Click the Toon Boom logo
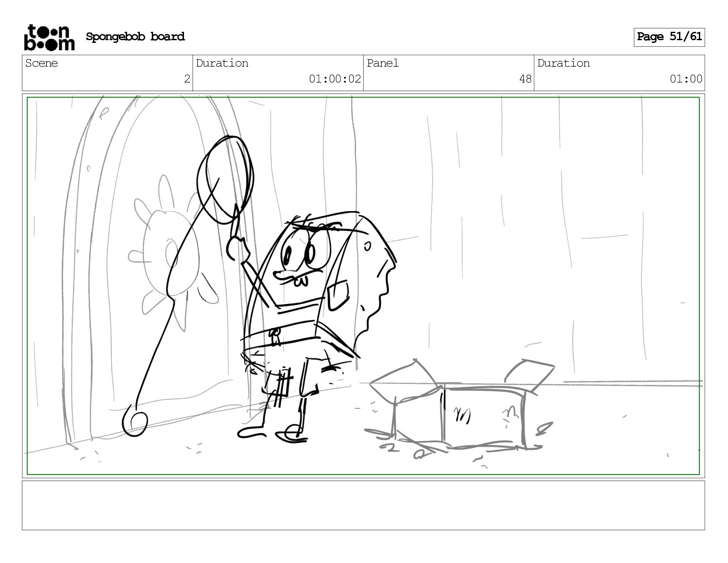728x563 pixels. coord(49,38)
